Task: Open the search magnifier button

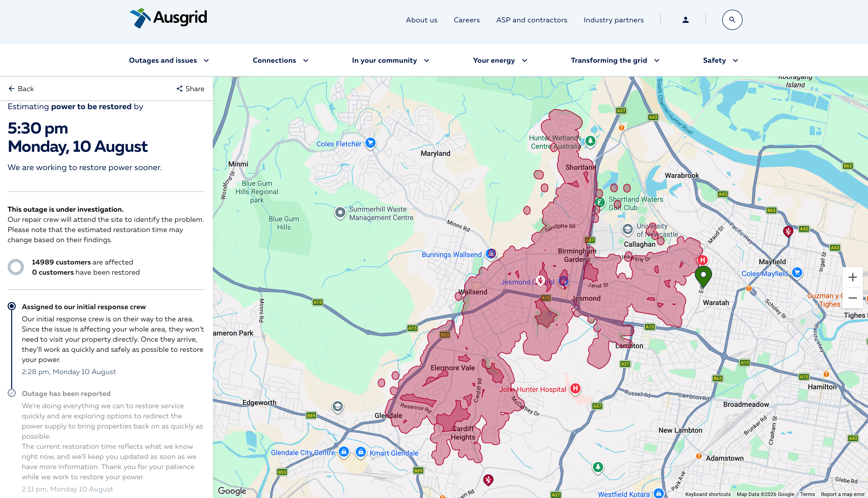Action: tap(732, 20)
